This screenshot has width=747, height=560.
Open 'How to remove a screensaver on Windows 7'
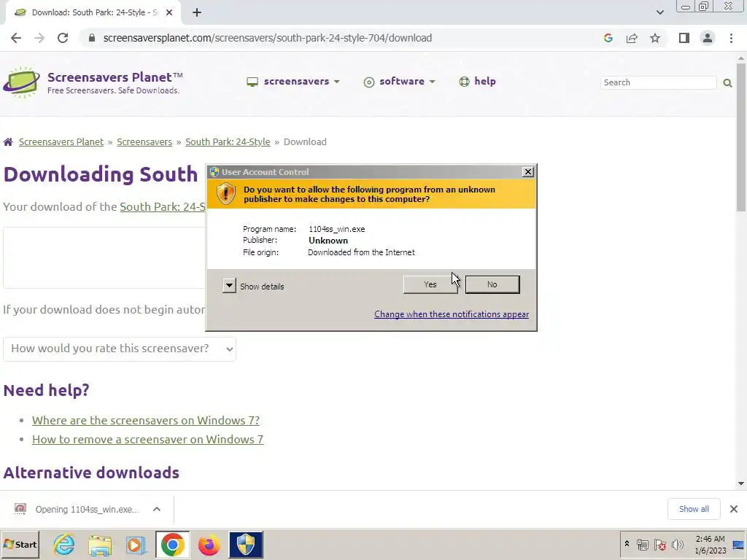[x=147, y=440]
